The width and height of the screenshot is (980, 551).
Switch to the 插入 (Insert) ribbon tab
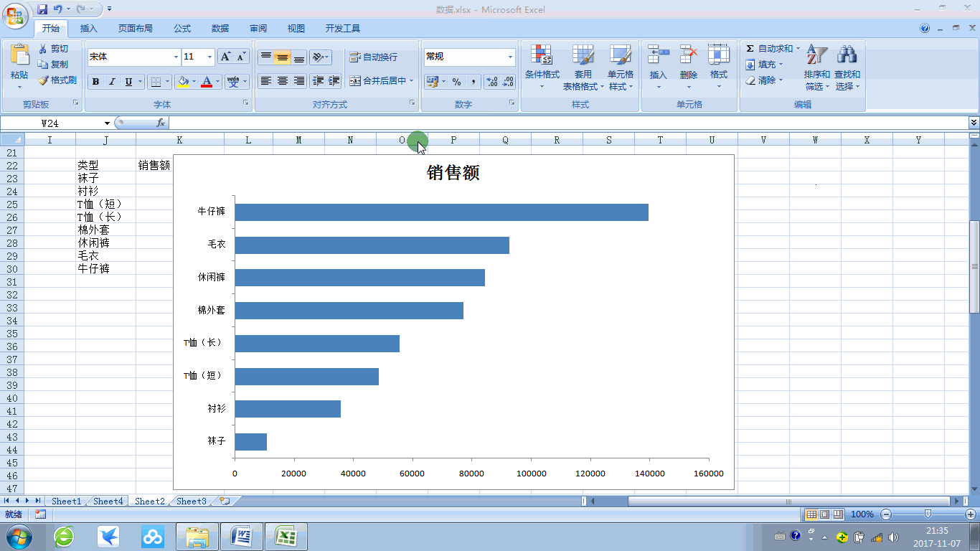click(89, 29)
